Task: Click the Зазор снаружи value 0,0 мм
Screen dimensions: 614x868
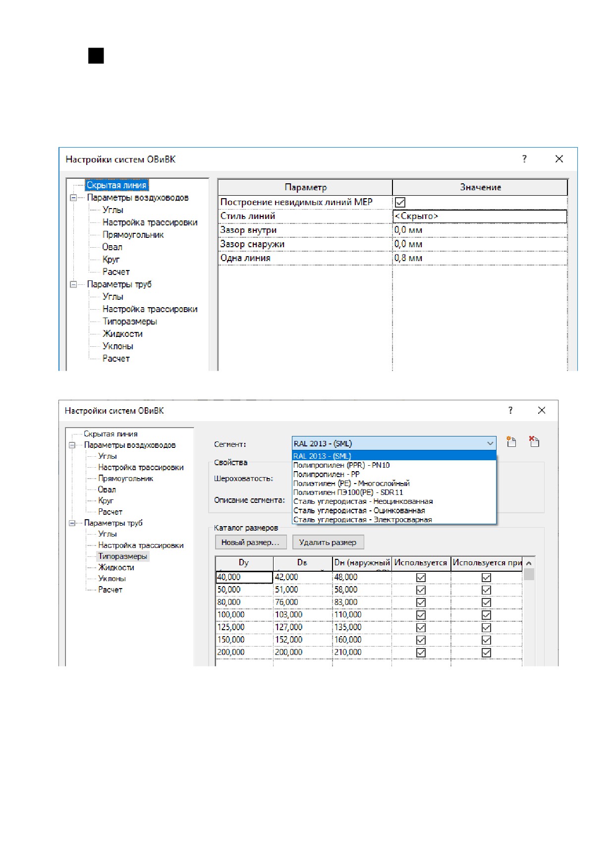Action: [480, 244]
